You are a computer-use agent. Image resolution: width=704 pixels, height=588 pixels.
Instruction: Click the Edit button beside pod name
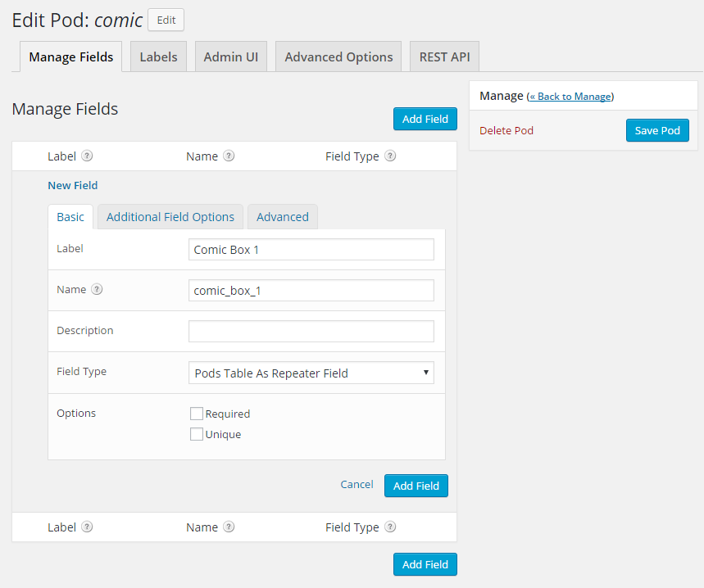point(166,20)
